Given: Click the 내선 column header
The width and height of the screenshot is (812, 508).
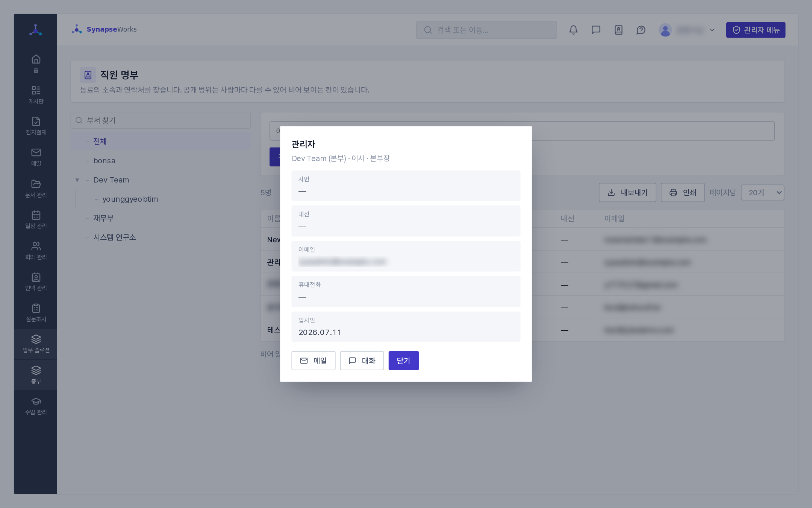Looking at the screenshot, I should [x=567, y=219].
